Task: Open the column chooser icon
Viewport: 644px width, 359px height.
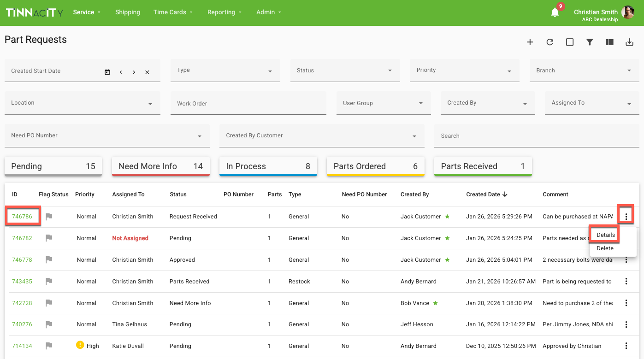Action: [x=609, y=42]
